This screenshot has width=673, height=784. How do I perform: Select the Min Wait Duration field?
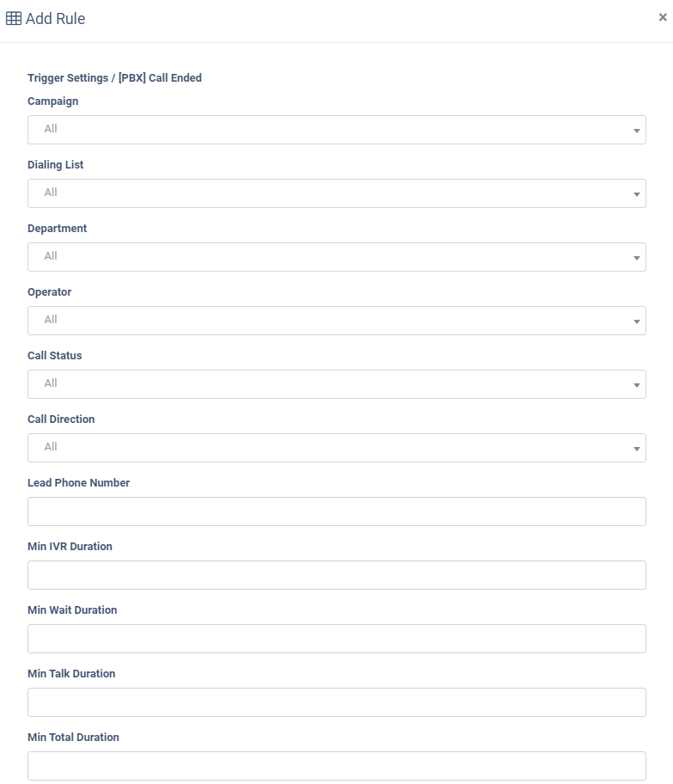click(337, 639)
